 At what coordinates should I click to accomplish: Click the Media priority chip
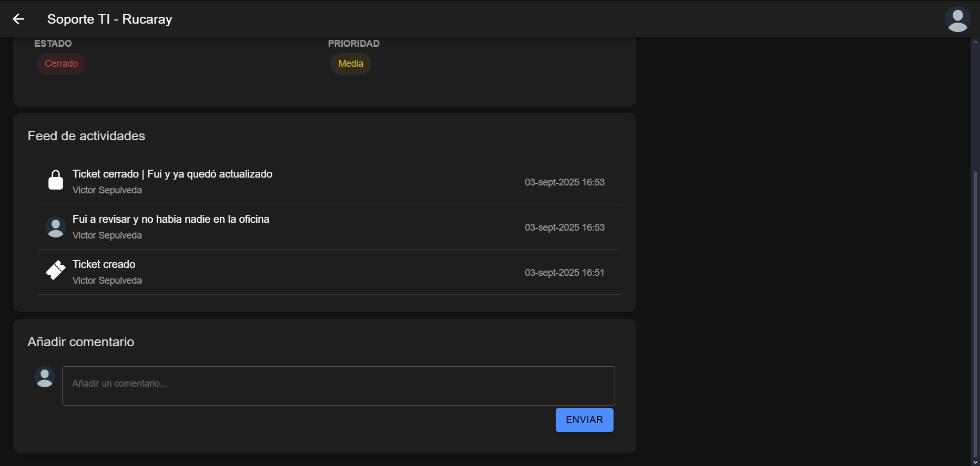(351, 64)
